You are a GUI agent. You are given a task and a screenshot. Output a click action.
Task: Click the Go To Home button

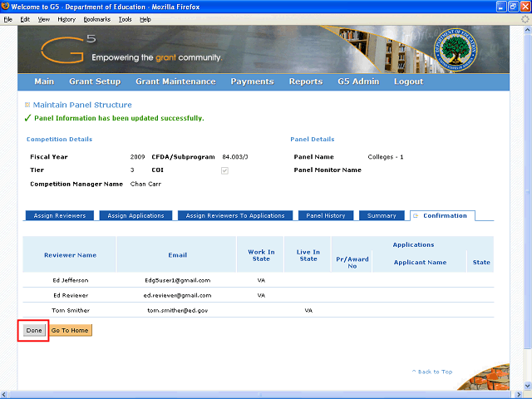(x=70, y=330)
